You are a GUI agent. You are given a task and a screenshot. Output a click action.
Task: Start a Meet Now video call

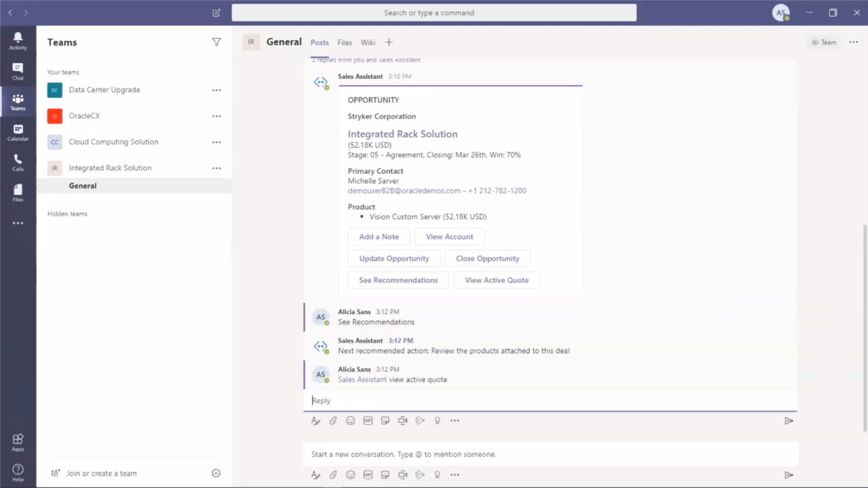[403, 421]
